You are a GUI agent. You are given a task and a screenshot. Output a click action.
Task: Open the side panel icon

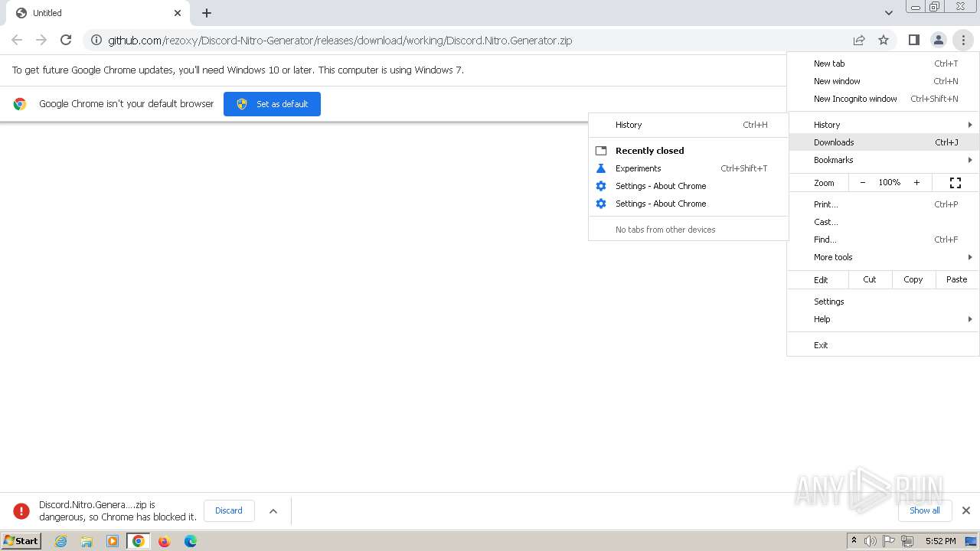click(913, 40)
